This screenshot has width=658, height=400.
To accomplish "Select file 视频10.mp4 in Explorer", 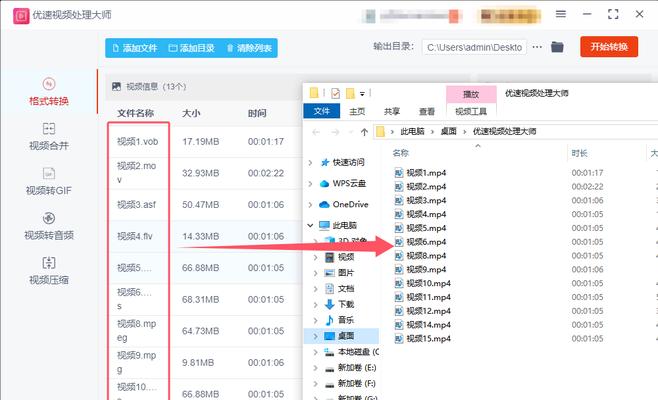I will [428, 283].
